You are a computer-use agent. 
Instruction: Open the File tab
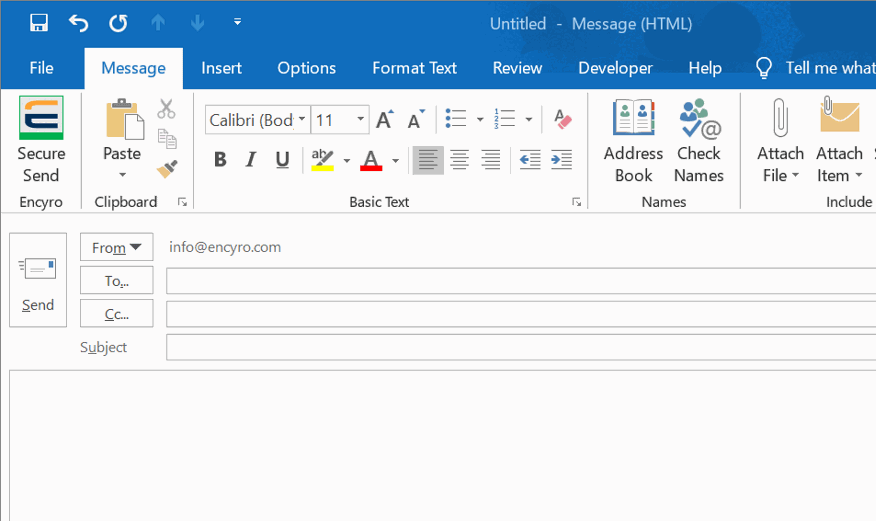[41, 68]
